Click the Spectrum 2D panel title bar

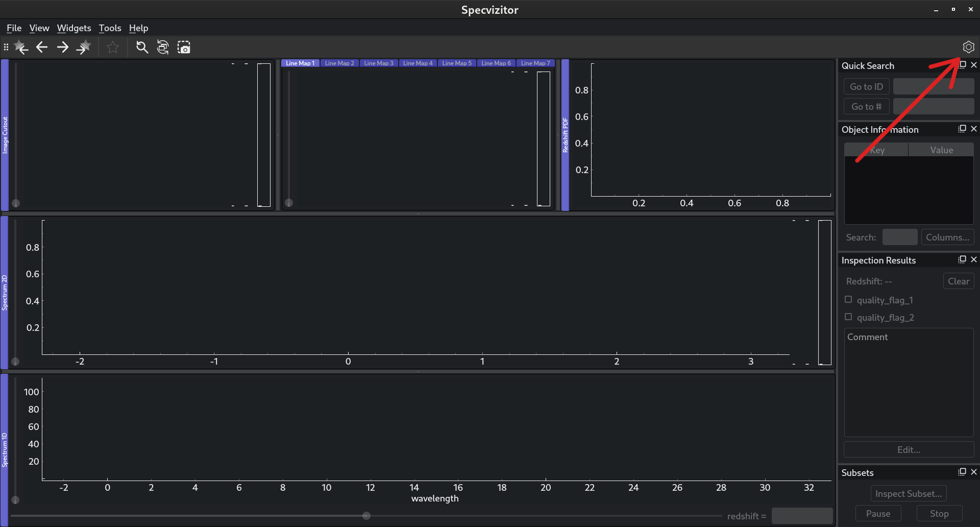(x=5, y=293)
